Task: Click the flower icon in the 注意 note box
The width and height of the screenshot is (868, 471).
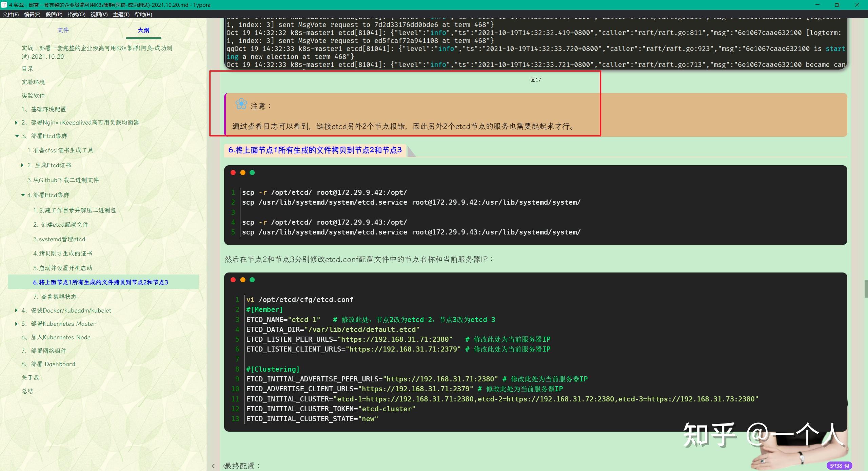Action: [241, 104]
